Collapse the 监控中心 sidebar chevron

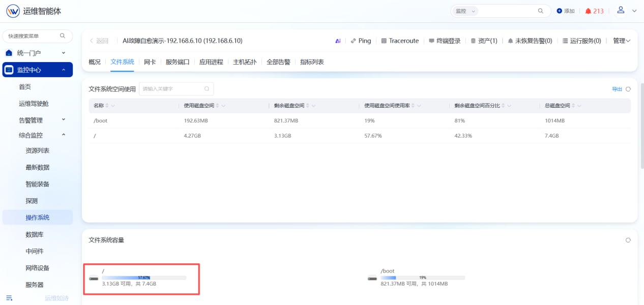[x=64, y=70]
